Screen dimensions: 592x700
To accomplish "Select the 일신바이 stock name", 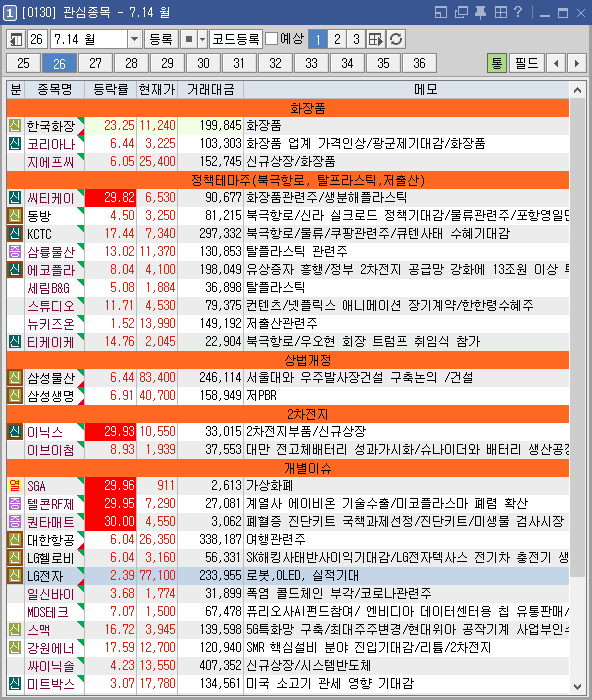I will [x=50, y=594].
